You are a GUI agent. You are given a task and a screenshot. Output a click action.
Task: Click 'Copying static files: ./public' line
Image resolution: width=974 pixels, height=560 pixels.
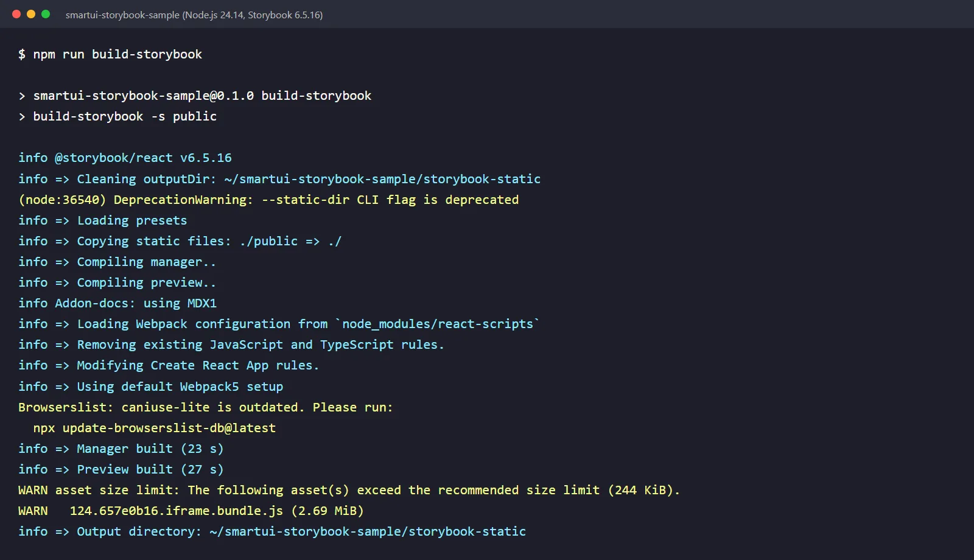point(180,241)
